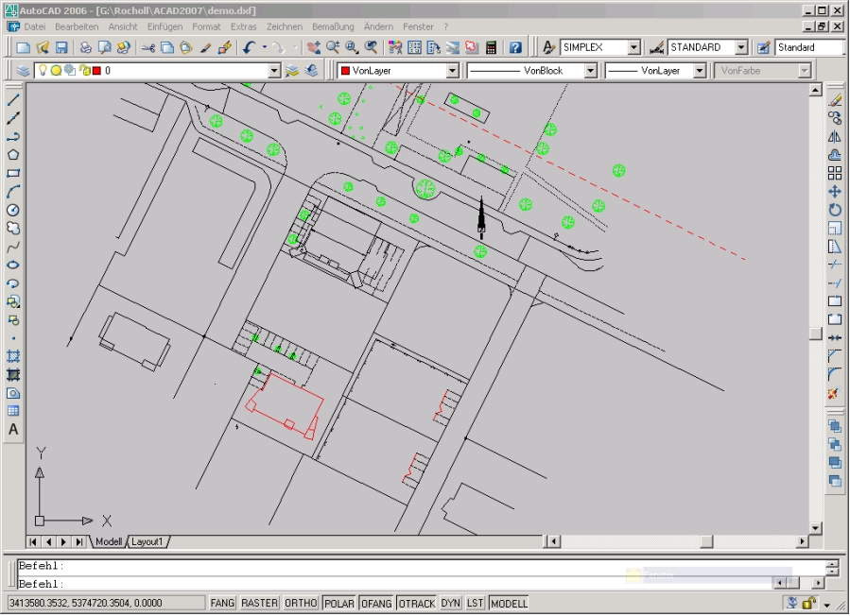Expand the VonBlock linetype dropdown
This screenshot has height=616, width=850.
click(x=590, y=71)
